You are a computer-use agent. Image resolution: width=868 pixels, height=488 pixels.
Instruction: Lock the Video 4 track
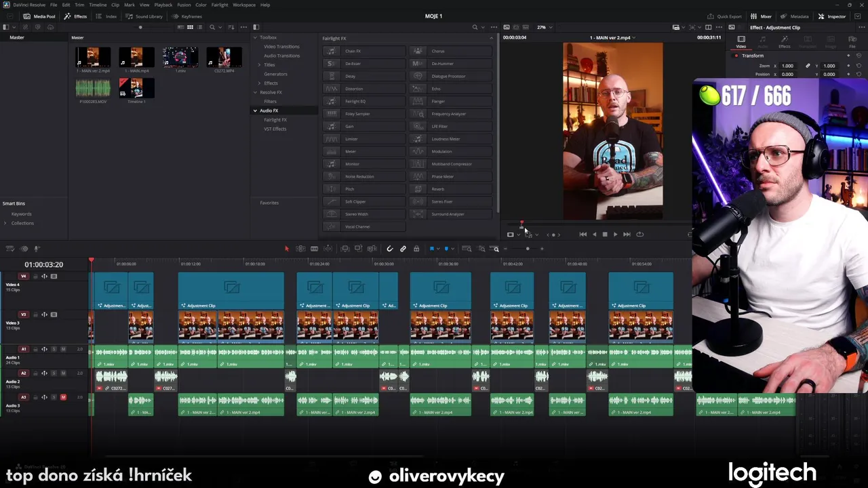(x=35, y=277)
